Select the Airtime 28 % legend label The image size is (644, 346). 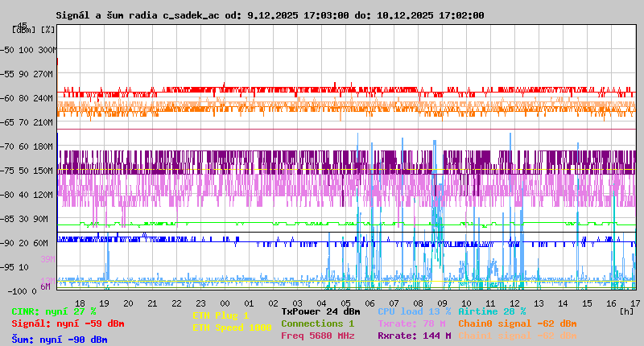click(x=492, y=311)
